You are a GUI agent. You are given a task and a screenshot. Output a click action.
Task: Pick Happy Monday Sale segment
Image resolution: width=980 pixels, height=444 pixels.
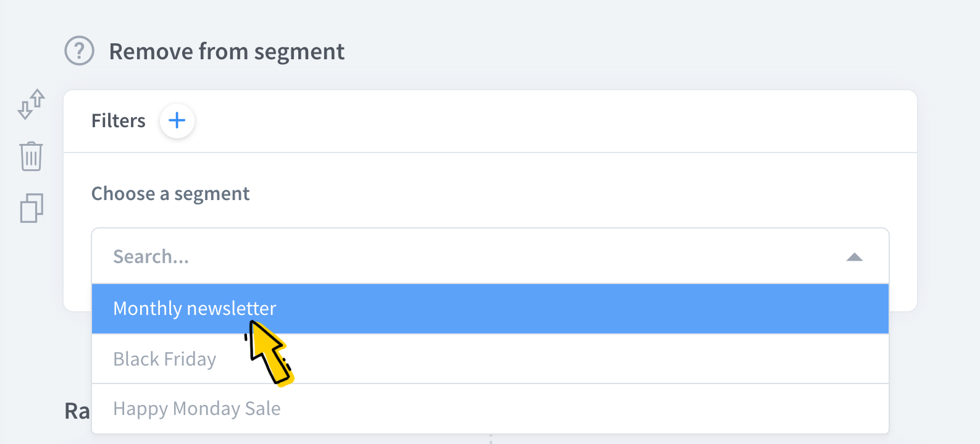click(x=196, y=408)
